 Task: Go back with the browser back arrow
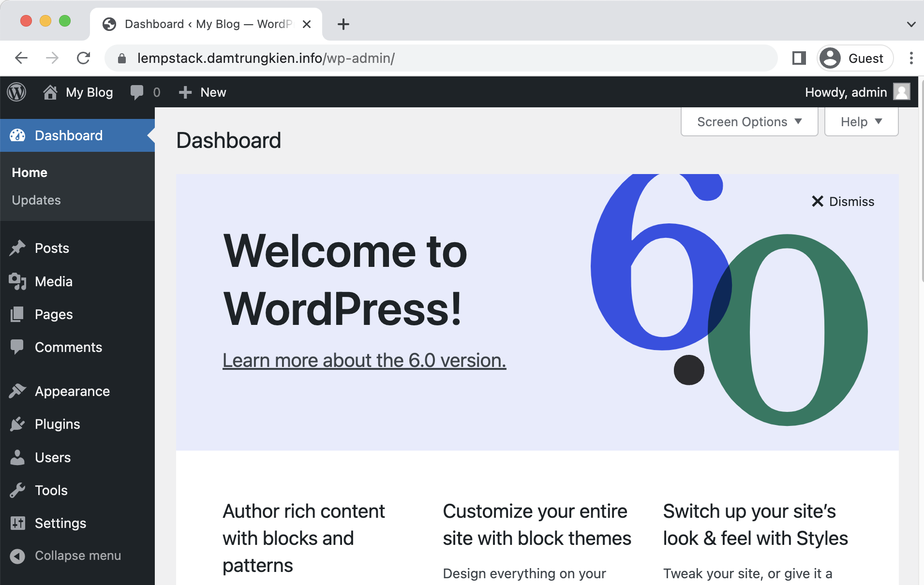coord(21,58)
